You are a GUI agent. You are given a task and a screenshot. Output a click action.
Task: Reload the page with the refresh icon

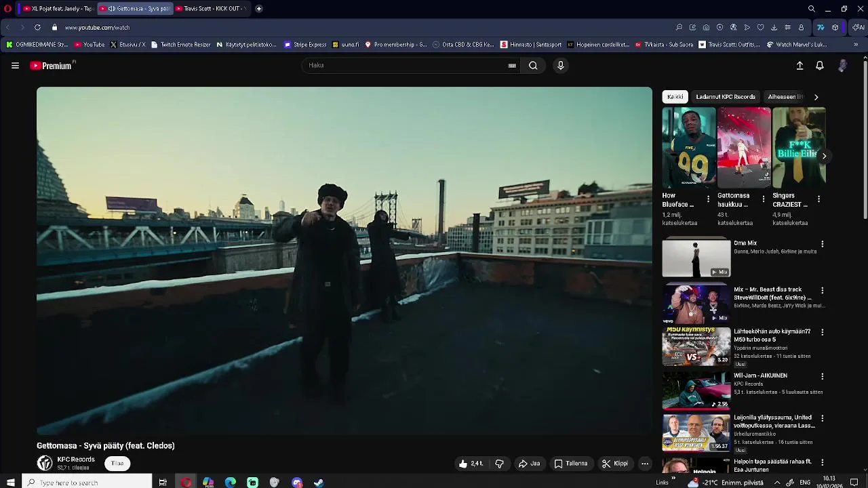click(37, 27)
